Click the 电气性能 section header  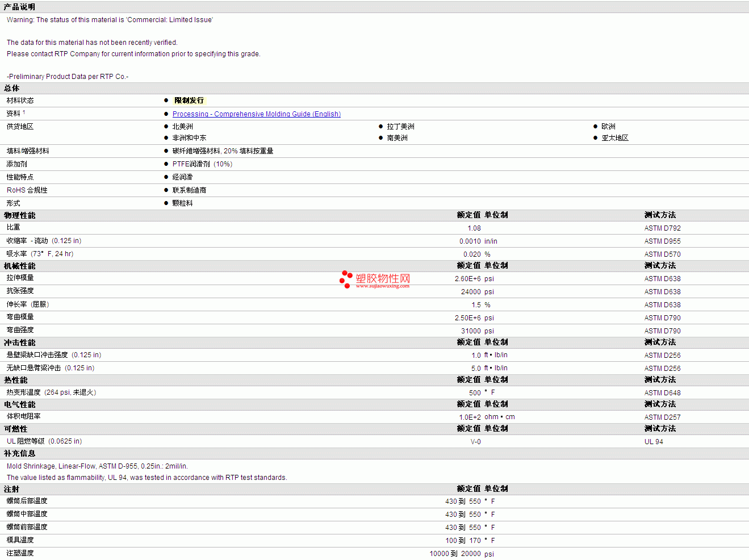(20, 405)
